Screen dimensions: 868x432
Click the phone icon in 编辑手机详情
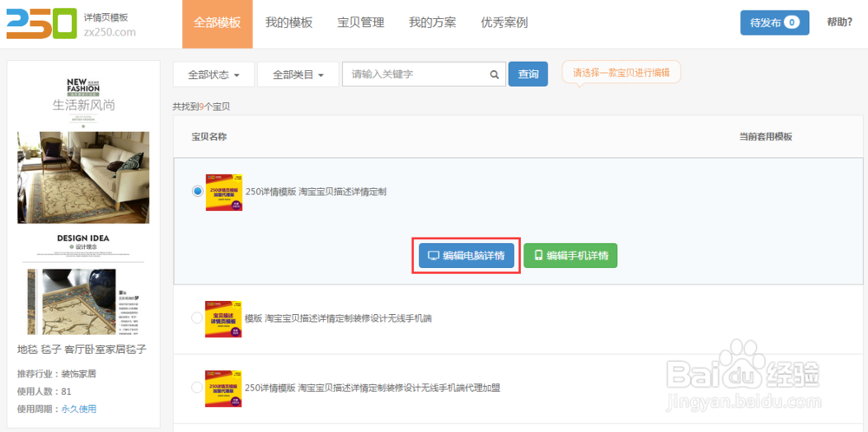[538, 255]
